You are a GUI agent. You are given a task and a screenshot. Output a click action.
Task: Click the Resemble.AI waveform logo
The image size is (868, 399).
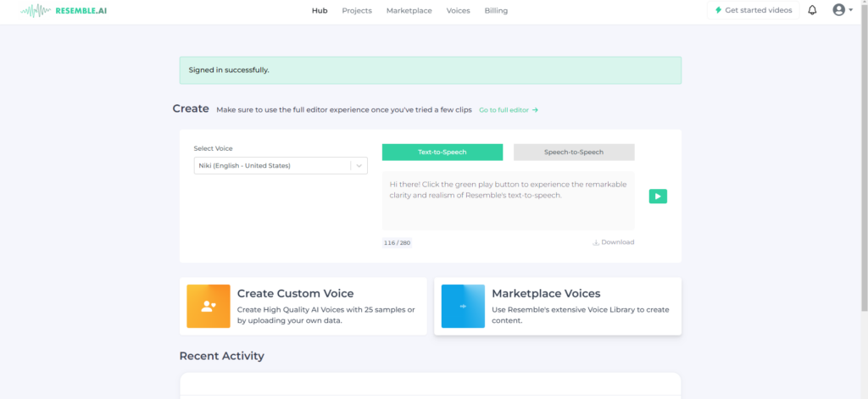pyautogui.click(x=34, y=11)
